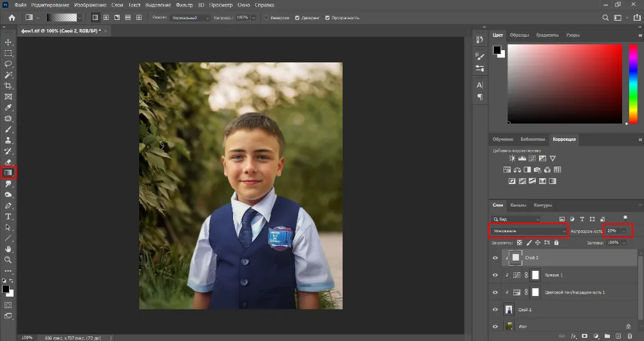The width and height of the screenshot is (644, 341).
Task: Select the Move tool
Action: pos(8,42)
